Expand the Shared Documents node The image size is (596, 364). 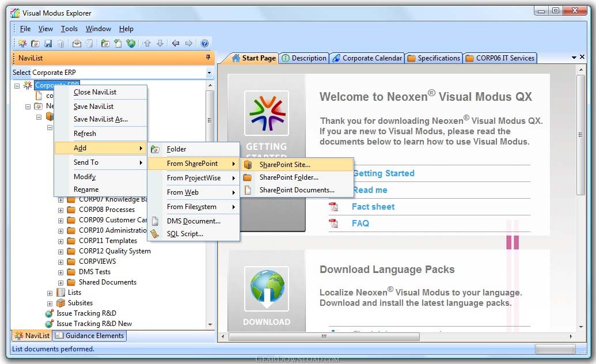[60, 283]
